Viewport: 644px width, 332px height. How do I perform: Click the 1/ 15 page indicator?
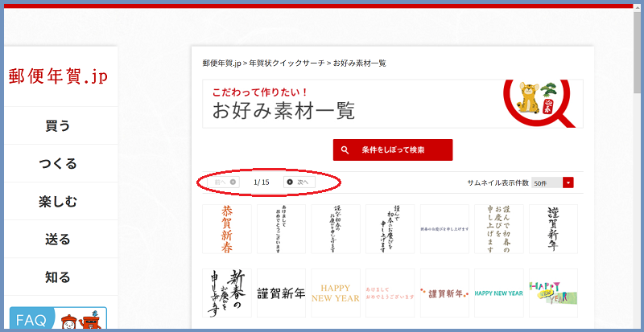coord(262,182)
